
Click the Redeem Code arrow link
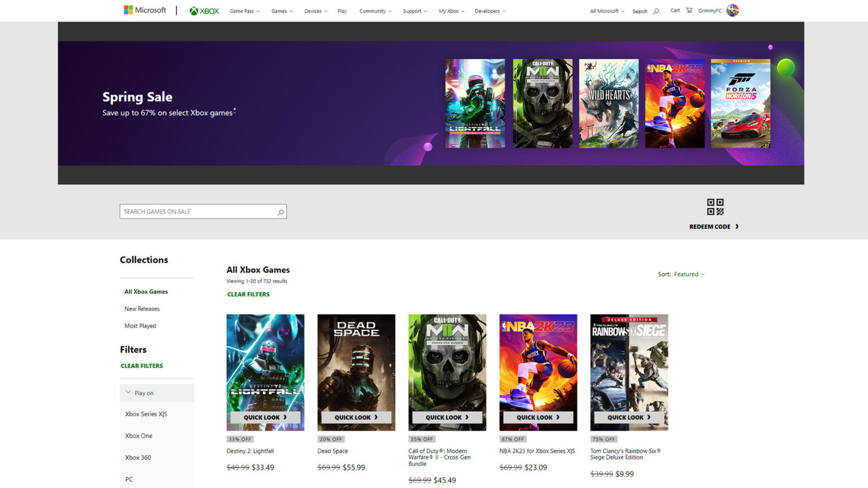[714, 226]
